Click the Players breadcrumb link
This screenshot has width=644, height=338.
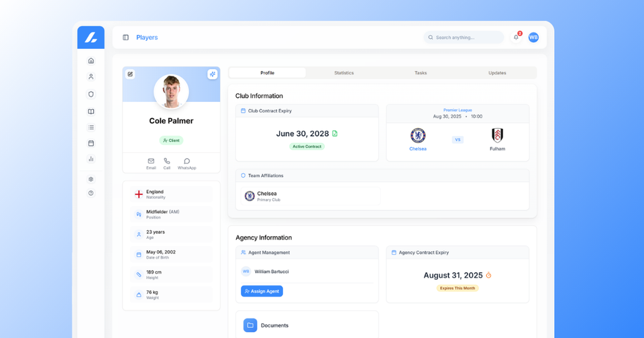click(147, 38)
